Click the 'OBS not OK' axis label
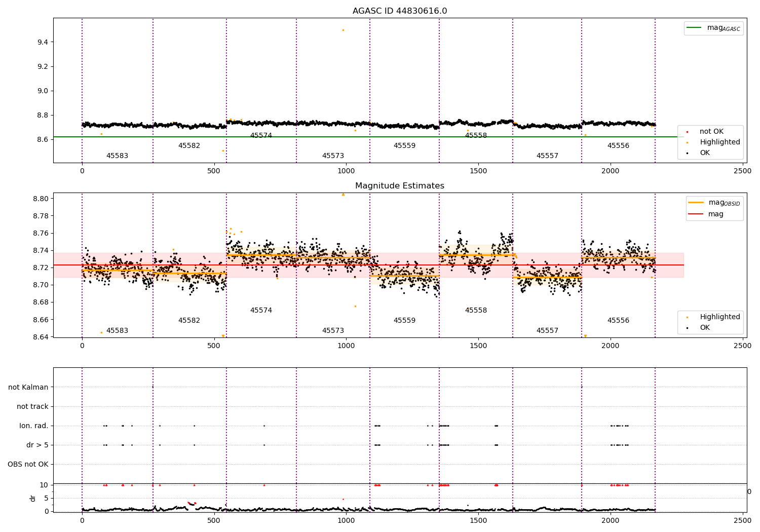The height and width of the screenshot is (532, 760). point(28,464)
